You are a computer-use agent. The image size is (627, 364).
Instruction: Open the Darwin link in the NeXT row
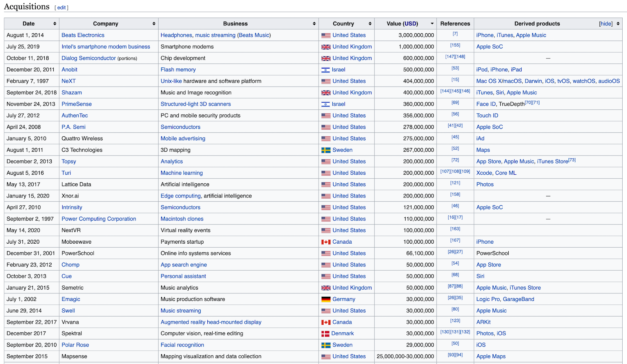coord(533,81)
